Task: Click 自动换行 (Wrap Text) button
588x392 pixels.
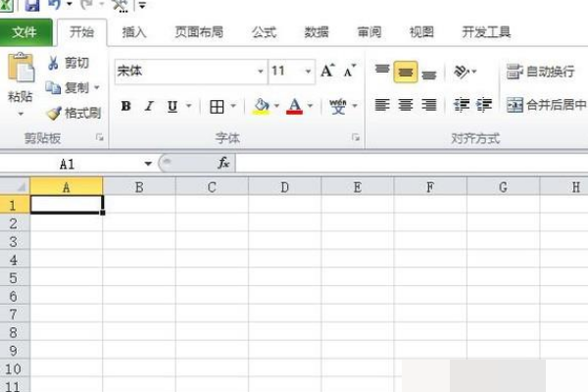Action: click(x=540, y=71)
